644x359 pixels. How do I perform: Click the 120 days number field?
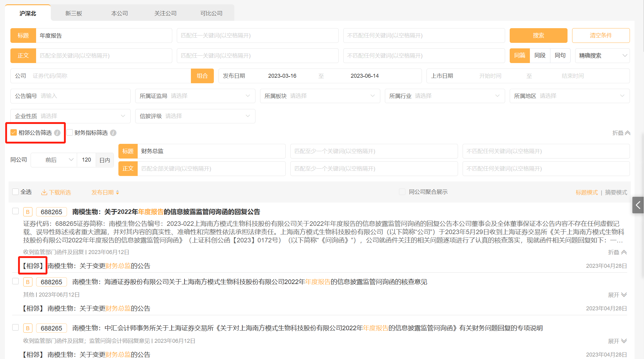pyautogui.click(x=87, y=160)
